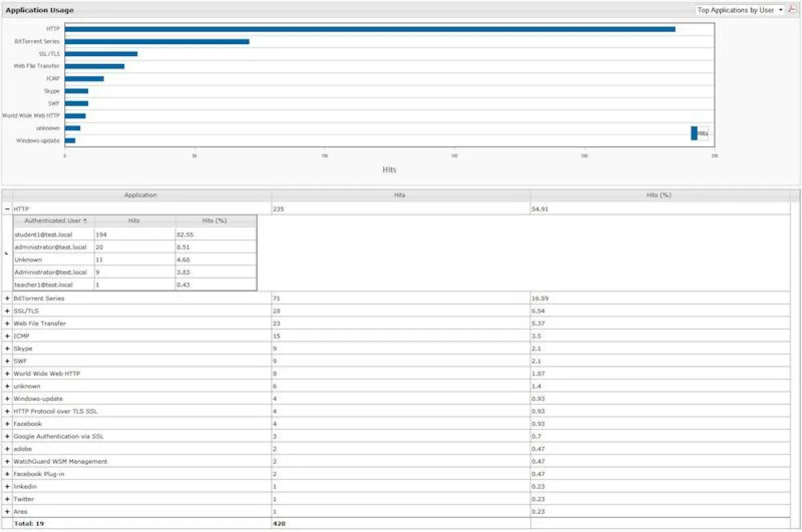Expand the linkedin application entry

click(x=6, y=486)
